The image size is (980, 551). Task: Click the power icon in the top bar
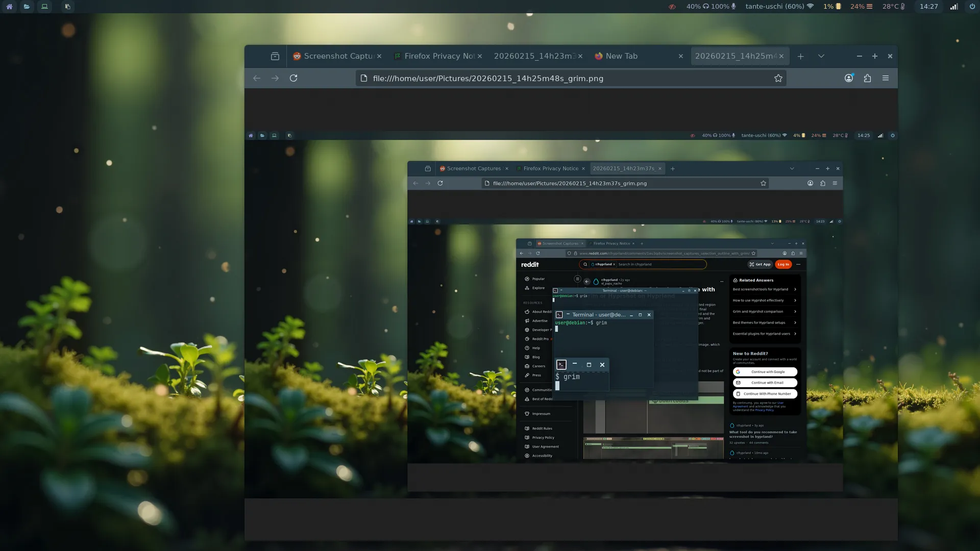click(x=972, y=7)
